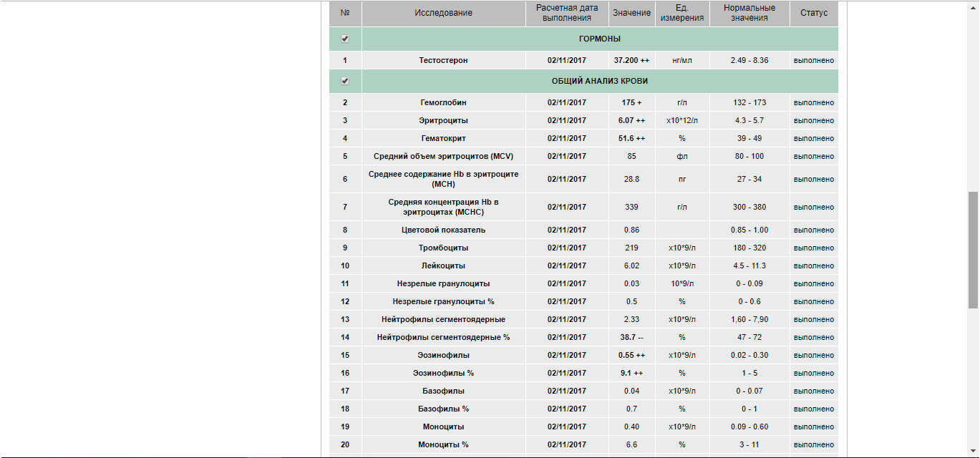Click the Исследование column header

443,13
